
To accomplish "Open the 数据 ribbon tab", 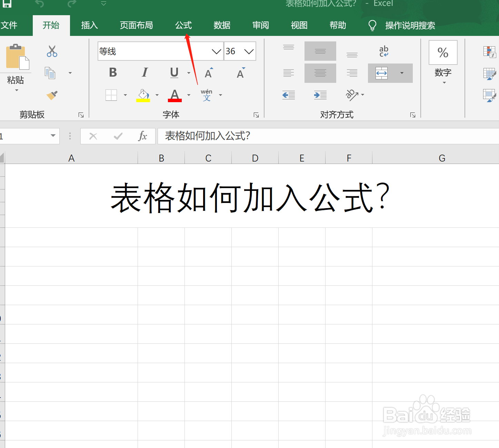I will click(222, 25).
